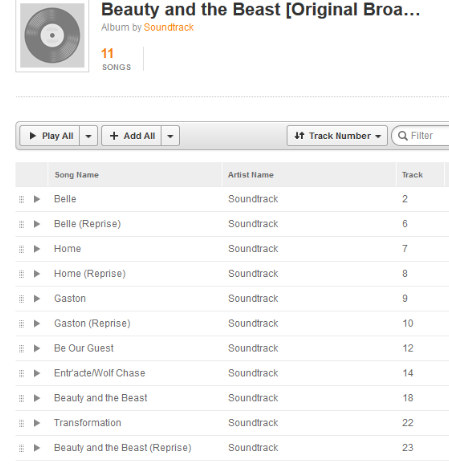This screenshot has height=472, width=449.
Task: Open the Add All dropdown arrow
Action: click(x=170, y=136)
